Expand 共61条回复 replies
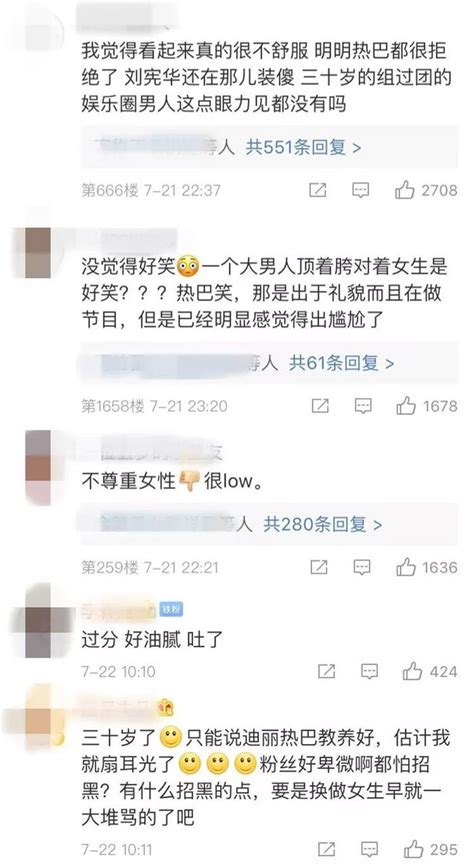The height and width of the screenshot is (866, 474). pyautogui.click(x=342, y=363)
